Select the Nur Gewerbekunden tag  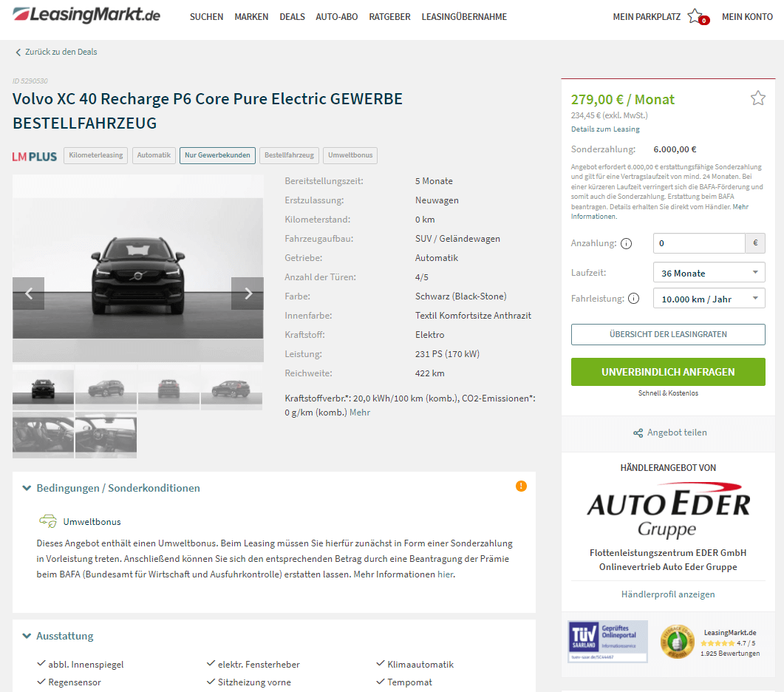coord(217,155)
